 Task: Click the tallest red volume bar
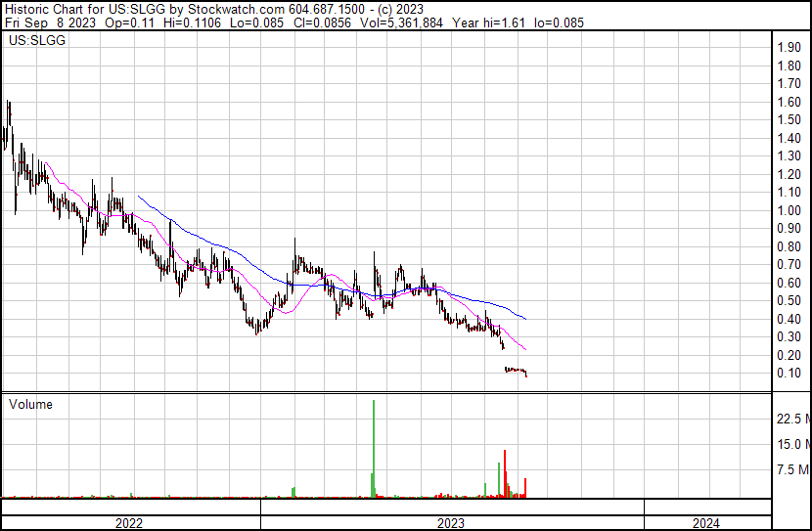pos(505,474)
